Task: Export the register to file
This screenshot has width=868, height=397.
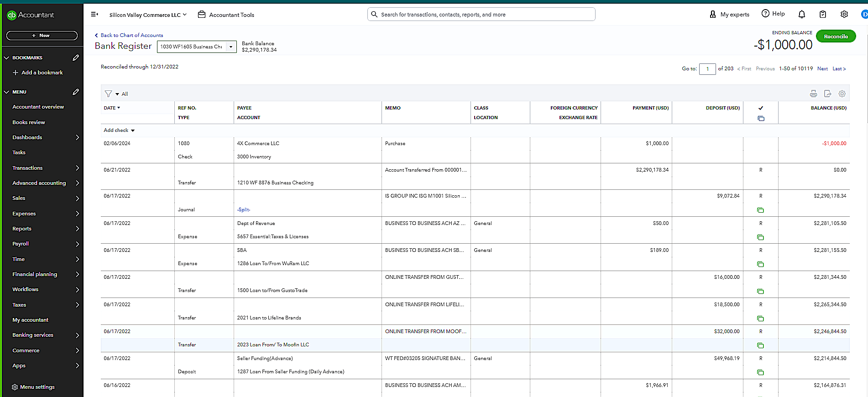Action: pyautogui.click(x=828, y=94)
